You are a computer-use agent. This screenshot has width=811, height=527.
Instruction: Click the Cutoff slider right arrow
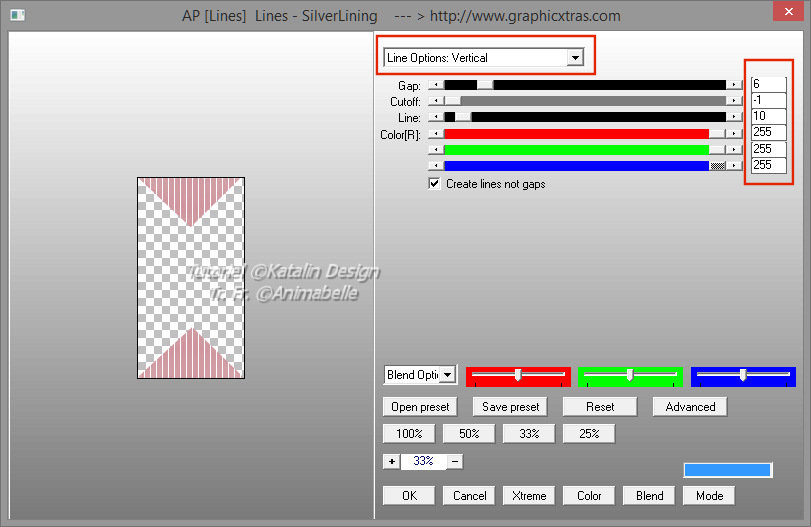coord(734,101)
